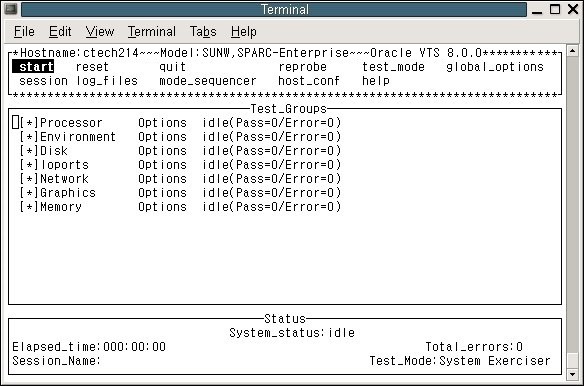
Task: Select the Processor group name
Action: click(x=71, y=123)
